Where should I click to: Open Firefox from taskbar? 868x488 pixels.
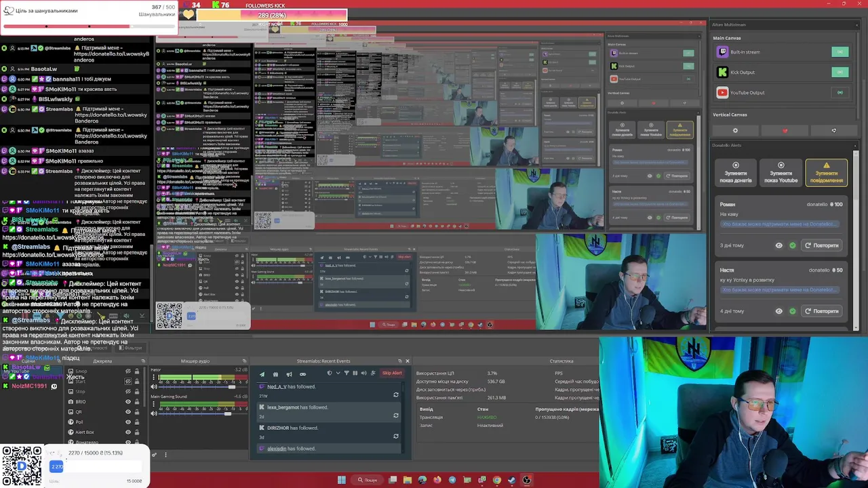pyautogui.click(x=437, y=480)
